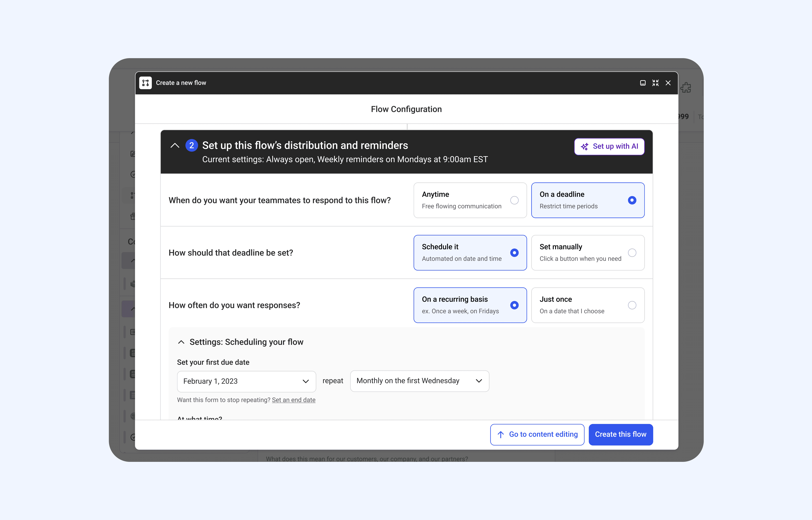The width and height of the screenshot is (812, 520).
Task: Click the collapse-arrows shrink icon
Action: pyautogui.click(x=655, y=83)
